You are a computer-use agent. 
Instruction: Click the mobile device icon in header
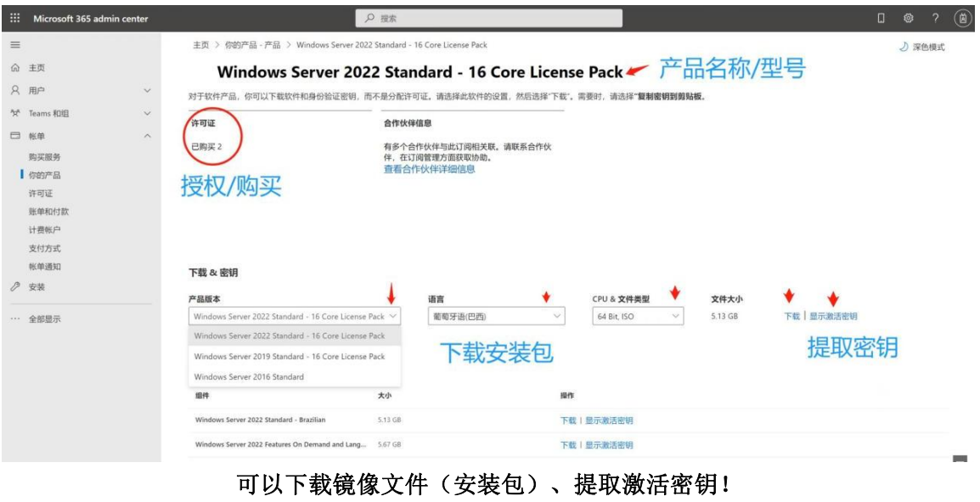[x=881, y=18]
